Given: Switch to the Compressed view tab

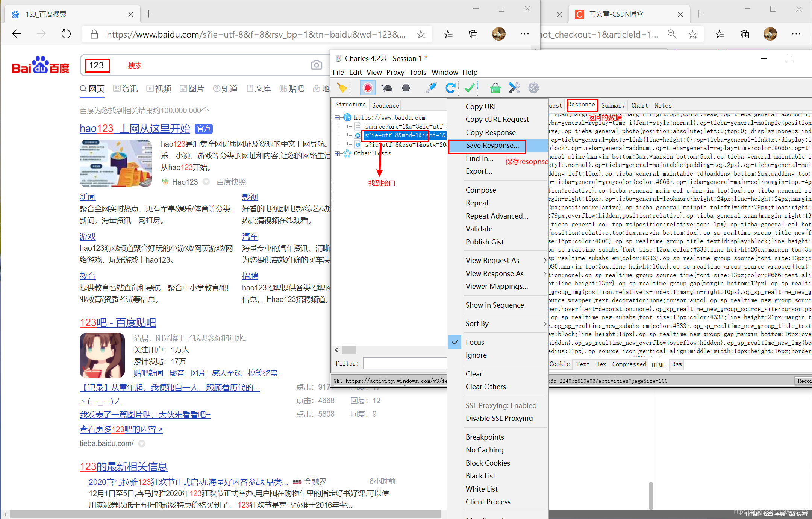Looking at the screenshot, I should click(629, 364).
